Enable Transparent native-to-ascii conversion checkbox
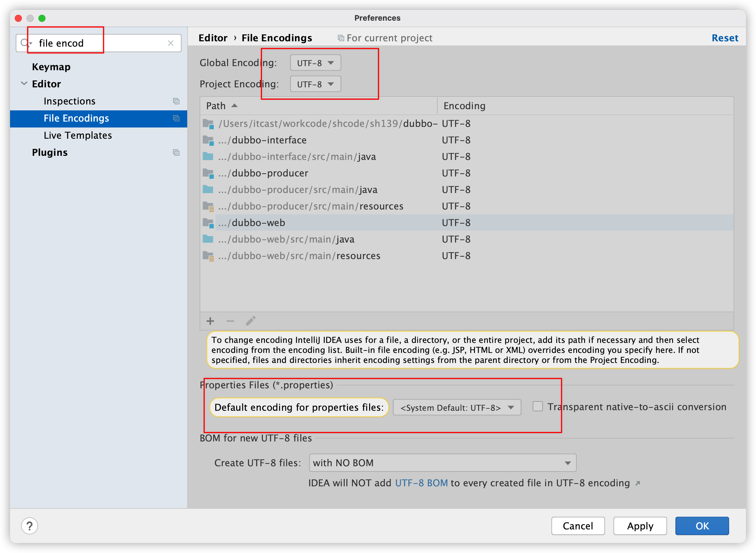The image size is (756, 553). (x=537, y=406)
